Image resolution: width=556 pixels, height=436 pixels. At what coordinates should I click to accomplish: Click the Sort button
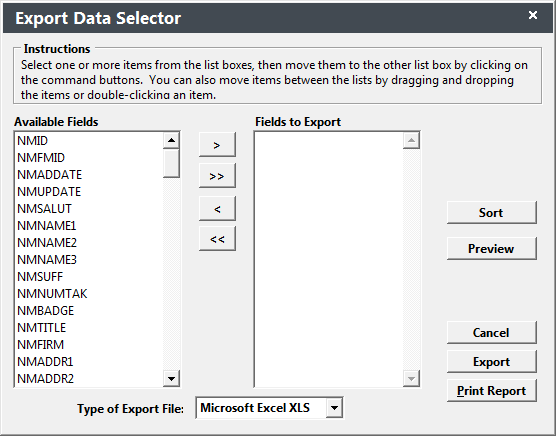(x=491, y=213)
